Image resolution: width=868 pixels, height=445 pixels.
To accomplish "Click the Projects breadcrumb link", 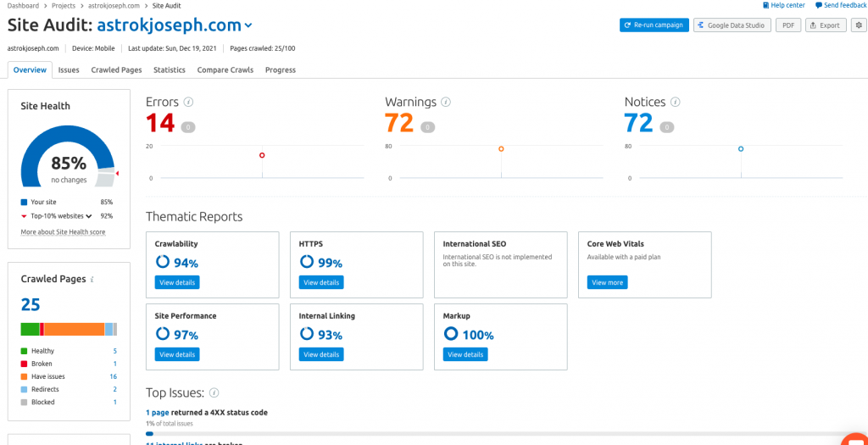I will (64, 6).
